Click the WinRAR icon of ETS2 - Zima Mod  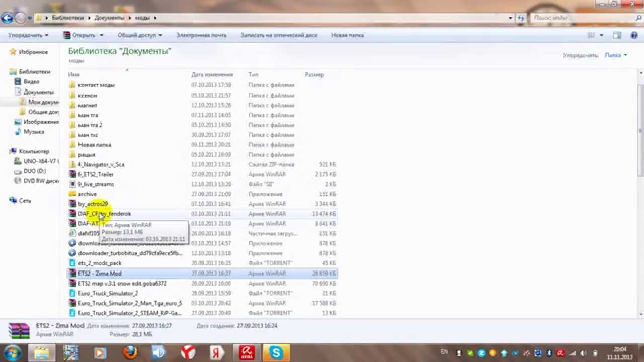[72, 273]
